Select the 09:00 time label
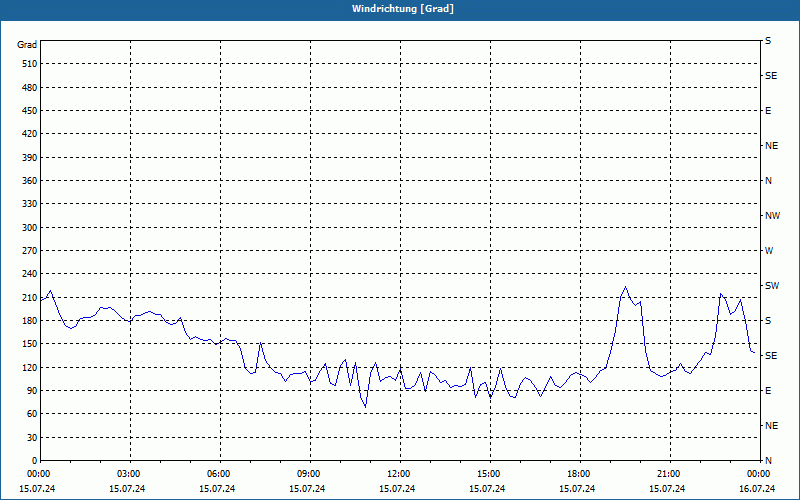Viewport: 800px width, 500px height. coord(310,474)
